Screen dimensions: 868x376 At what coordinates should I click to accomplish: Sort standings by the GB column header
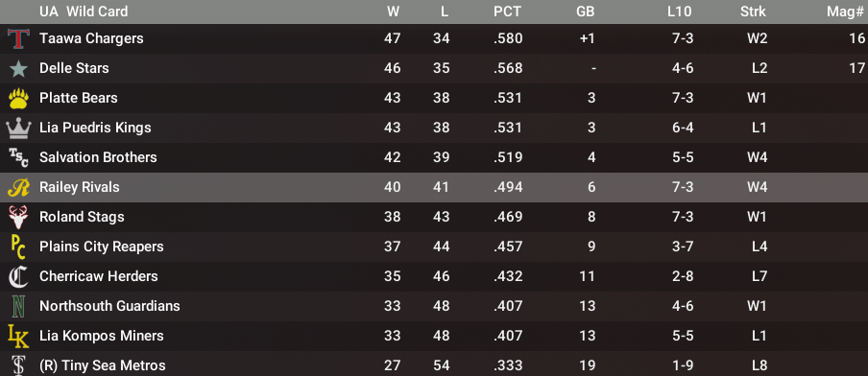point(585,12)
